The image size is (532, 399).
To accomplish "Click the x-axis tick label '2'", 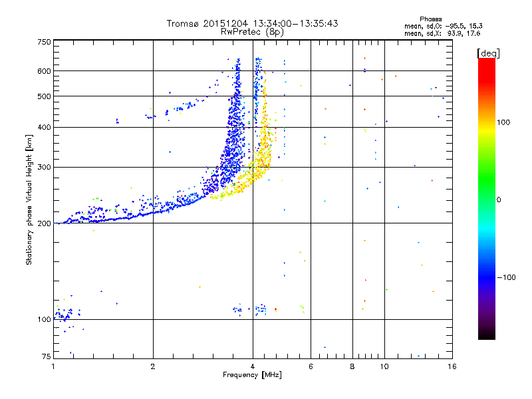I will 153,366.
